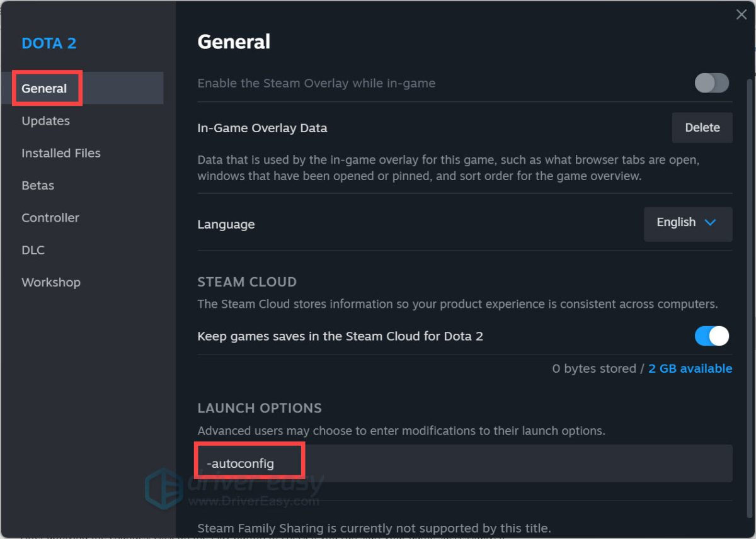
Task: Expand the language selector combo box
Action: click(x=687, y=224)
